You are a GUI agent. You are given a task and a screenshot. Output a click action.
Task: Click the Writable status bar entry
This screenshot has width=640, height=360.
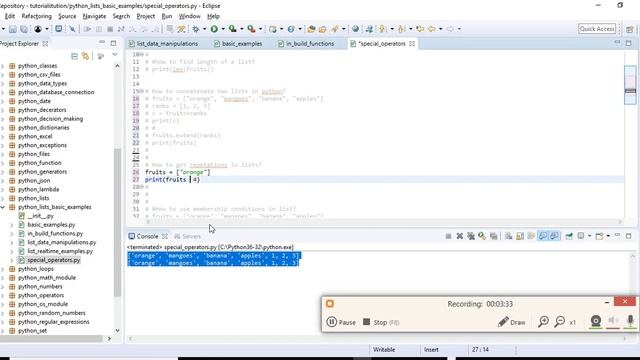click(384, 350)
